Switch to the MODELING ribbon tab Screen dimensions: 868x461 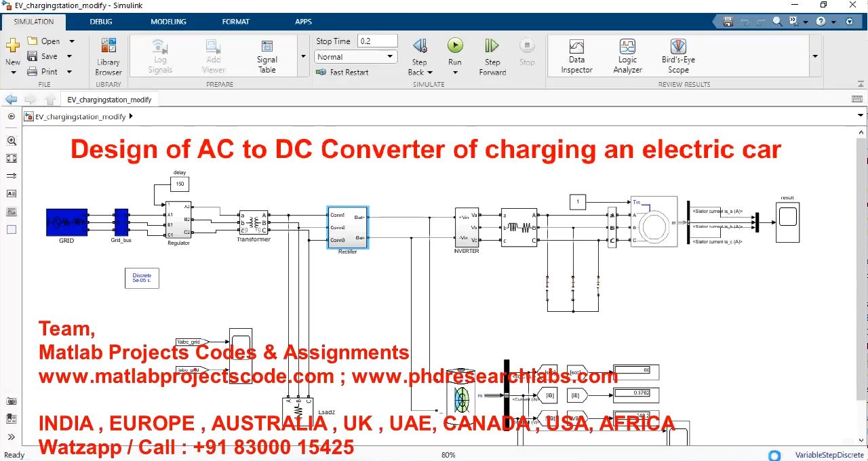pos(168,22)
